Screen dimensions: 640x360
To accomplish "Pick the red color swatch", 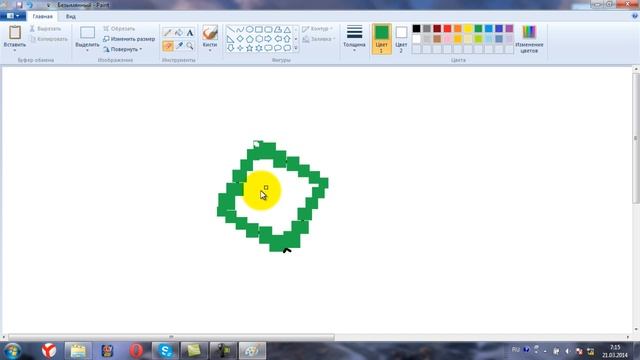I will point(447,29).
